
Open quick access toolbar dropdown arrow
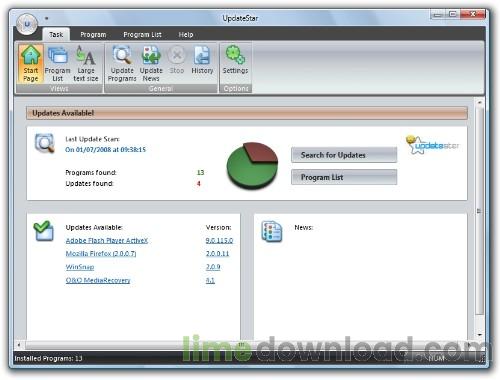click(47, 18)
